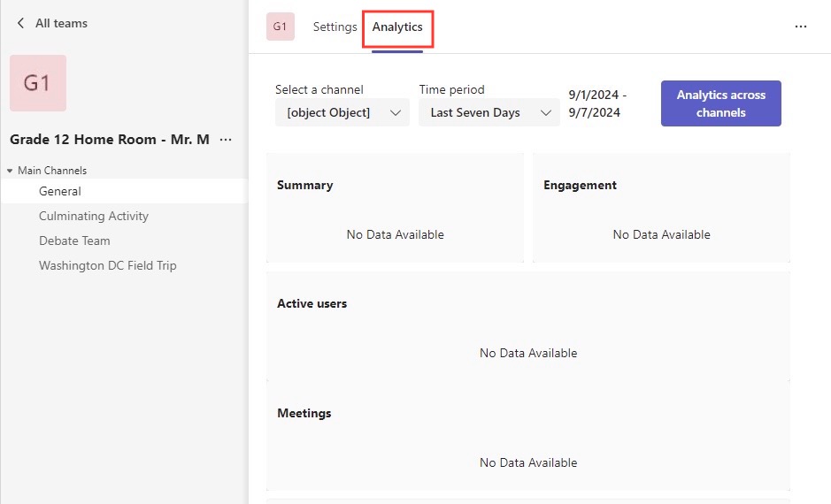
Task: Click the Grade 12 Home Room team name
Action: pyautogui.click(x=110, y=140)
